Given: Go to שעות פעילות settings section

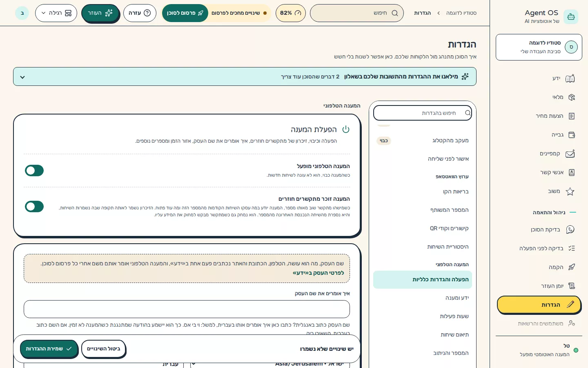Looking at the screenshot, I should pos(423,316).
